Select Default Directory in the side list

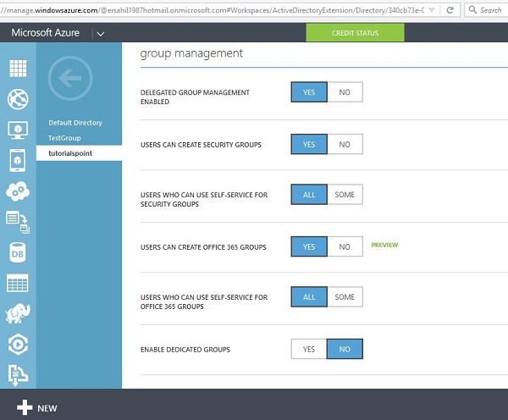75,123
